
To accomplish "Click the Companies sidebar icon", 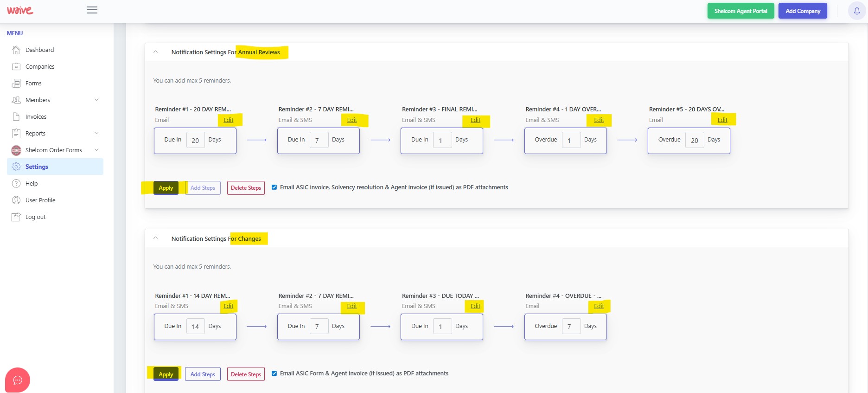I will pyautogui.click(x=16, y=66).
